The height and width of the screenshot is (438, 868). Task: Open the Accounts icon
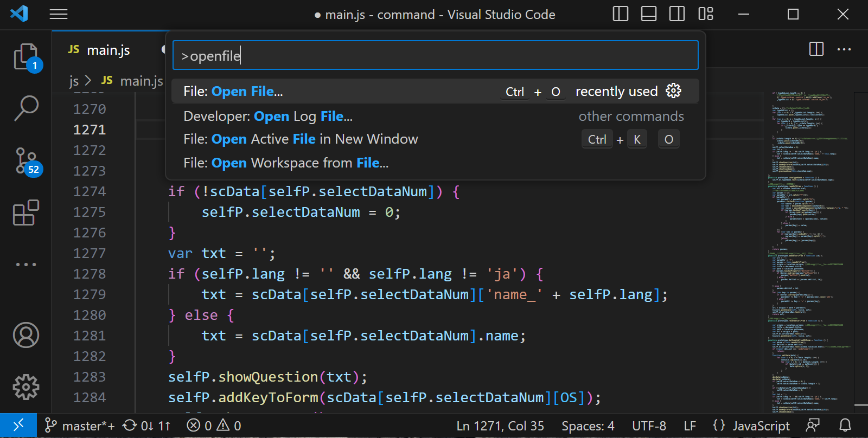25,335
